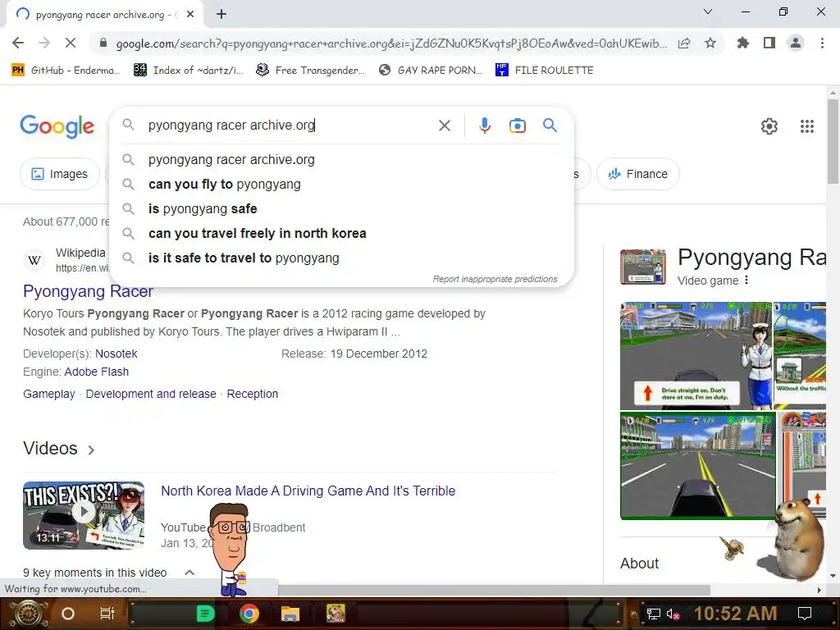
Task: Select suggestion 'can you travel freely in north korea'
Action: click(341, 234)
